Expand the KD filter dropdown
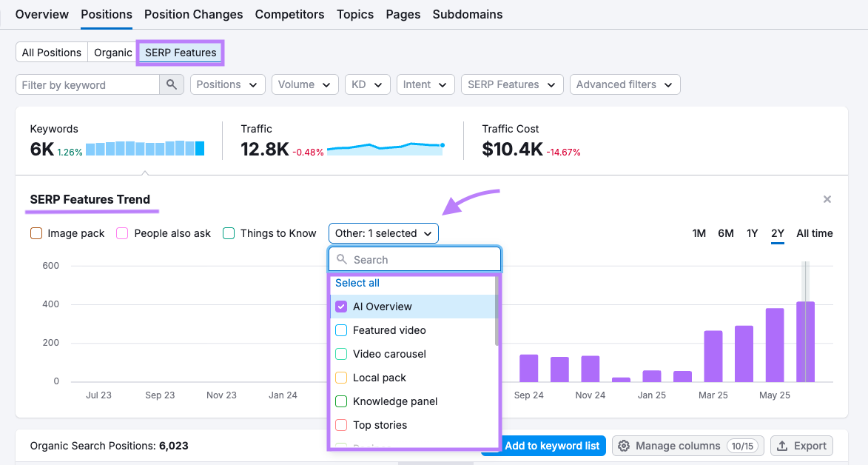This screenshot has width=868, height=465. 367,84
